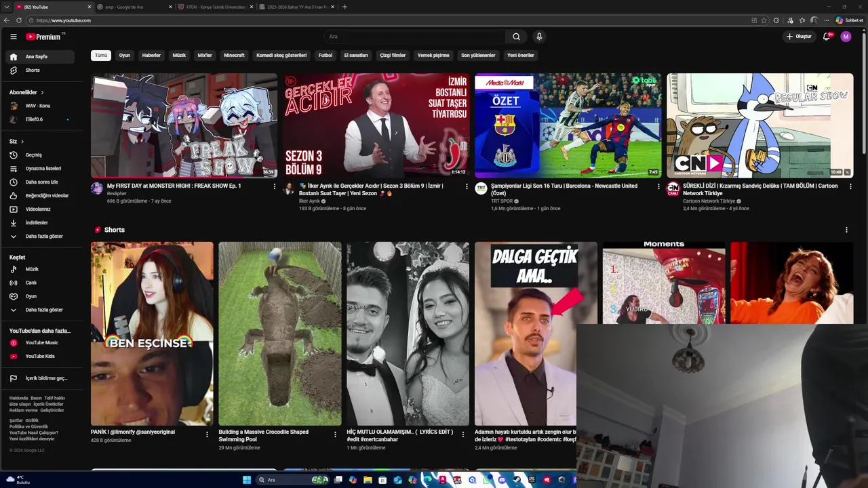Open options menu for Barcelona - Newcastle video
This screenshot has height=488, width=868.
click(x=658, y=186)
